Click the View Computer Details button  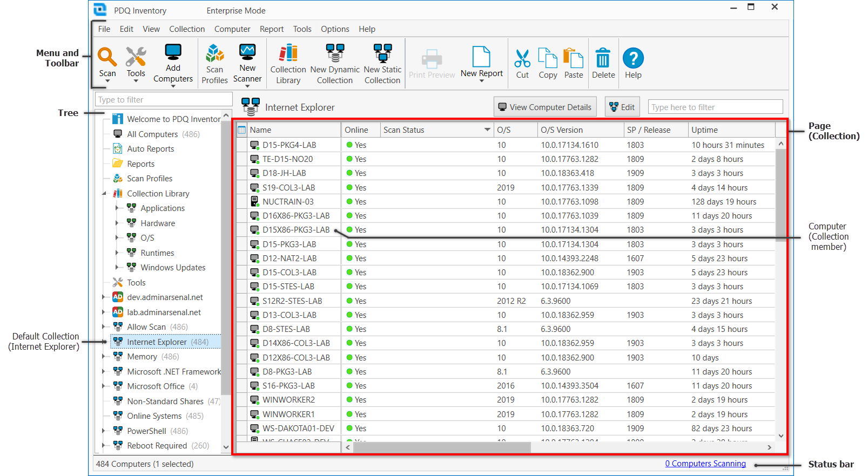pyautogui.click(x=544, y=107)
